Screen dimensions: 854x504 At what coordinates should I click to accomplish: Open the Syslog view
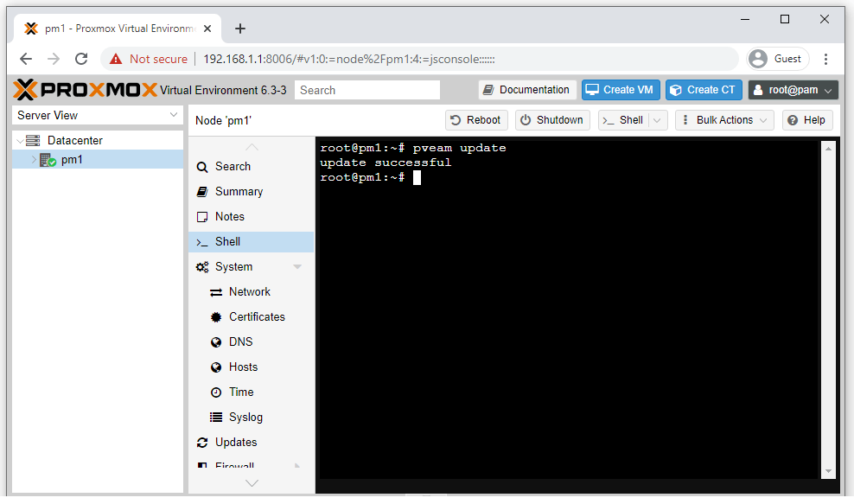[x=251, y=418]
